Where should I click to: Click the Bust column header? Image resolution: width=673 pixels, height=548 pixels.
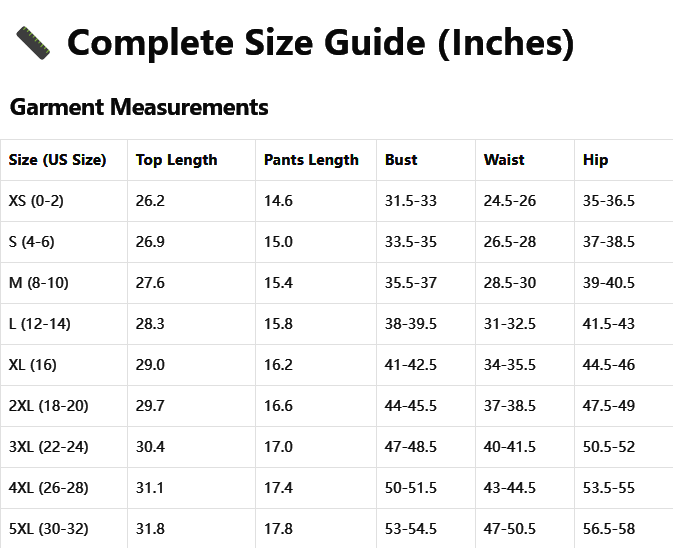pyautogui.click(x=401, y=160)
